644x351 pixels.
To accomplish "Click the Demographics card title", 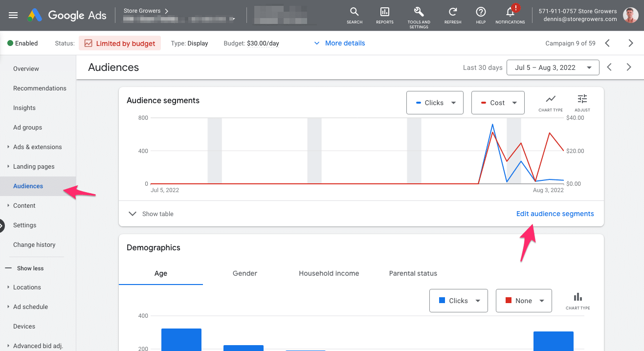I will 154,247.
